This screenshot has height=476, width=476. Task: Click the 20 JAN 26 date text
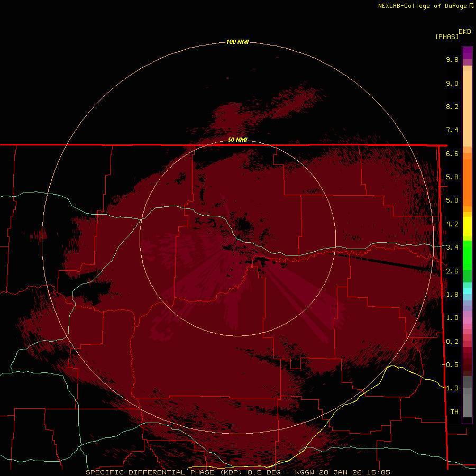click(341, 472)
